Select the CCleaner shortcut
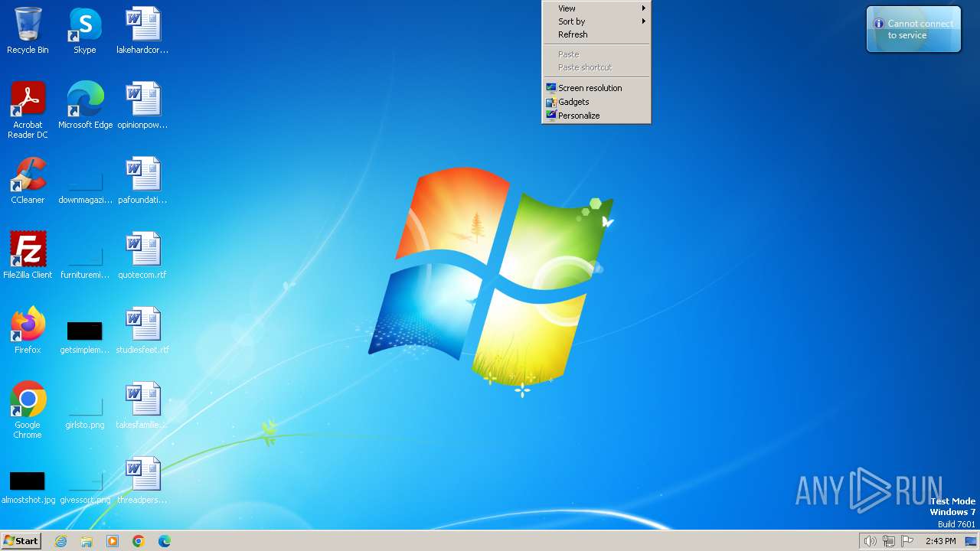The height and width of the screenshot is (551, 980). 28,181
